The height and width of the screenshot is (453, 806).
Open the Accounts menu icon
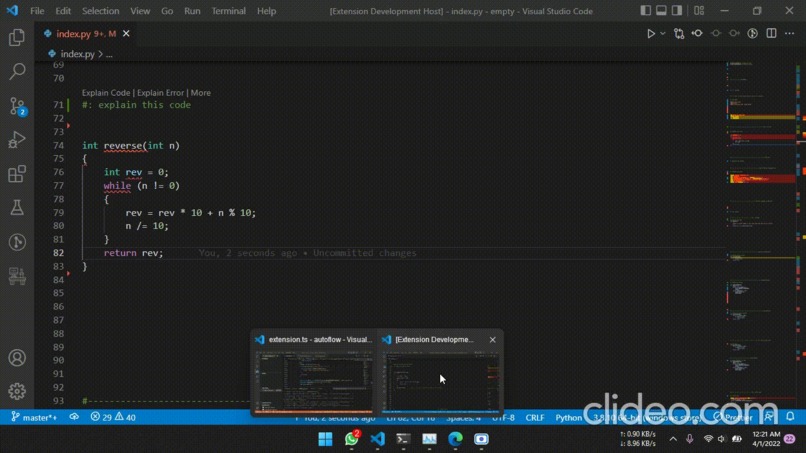(17, 357)
